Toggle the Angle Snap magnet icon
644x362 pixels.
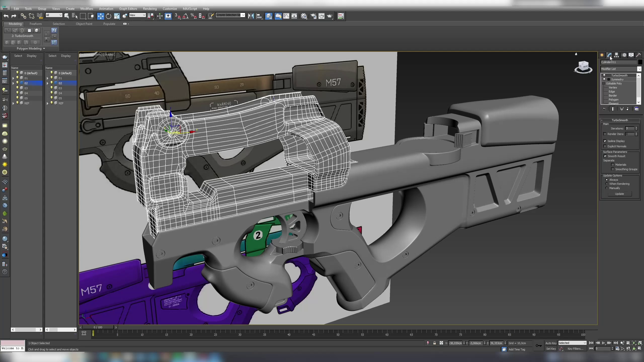pyautogui.click(x=186, y=16)
